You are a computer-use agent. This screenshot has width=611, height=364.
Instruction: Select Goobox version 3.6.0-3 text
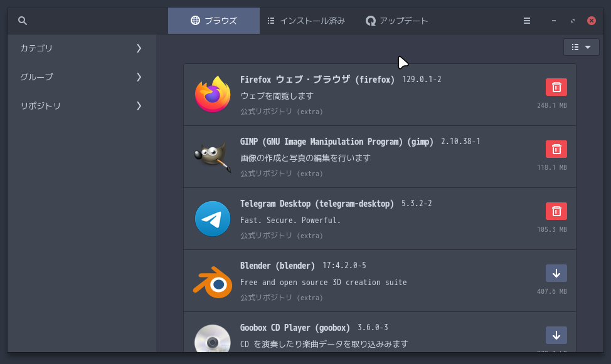pos(373,328)
